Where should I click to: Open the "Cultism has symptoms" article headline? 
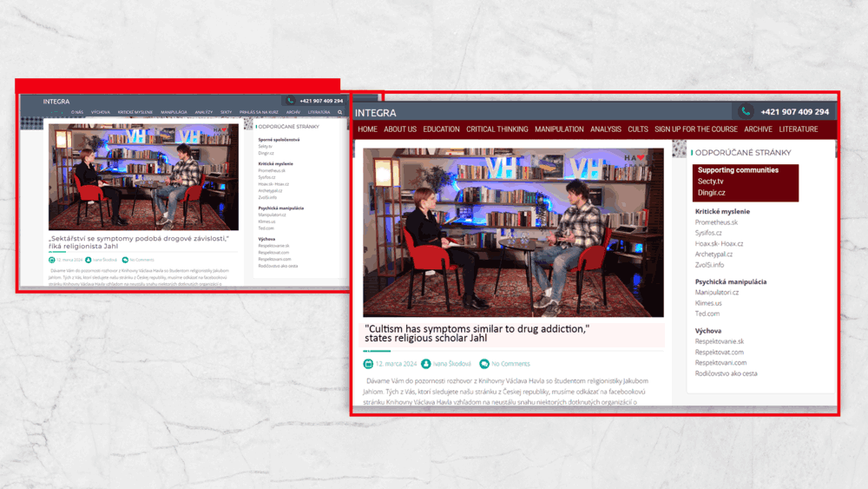pyautogui.click(x=477, y=334)
